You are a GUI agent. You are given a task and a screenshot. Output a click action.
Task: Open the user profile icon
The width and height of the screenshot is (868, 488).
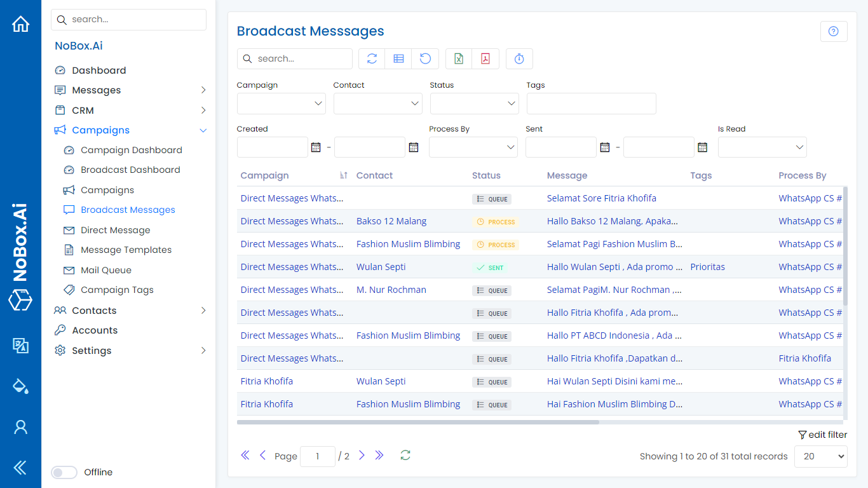pyautogui.click(x=20, y=427)
